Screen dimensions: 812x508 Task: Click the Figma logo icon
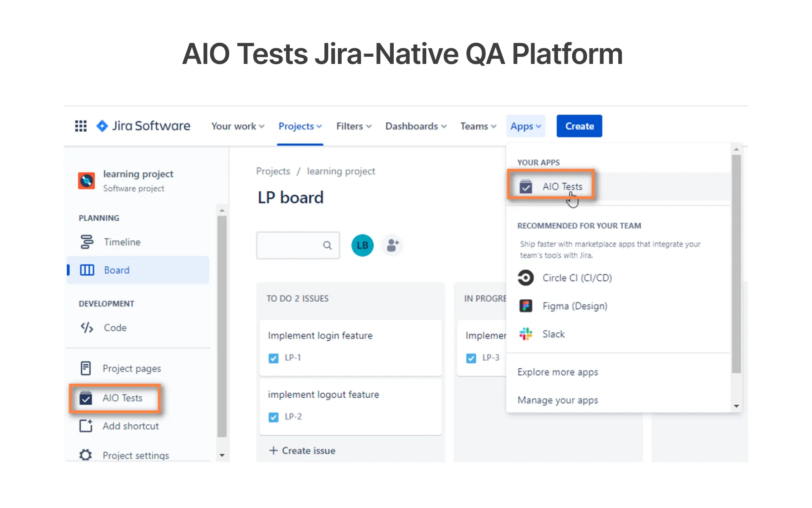click(x=526, y=306)
